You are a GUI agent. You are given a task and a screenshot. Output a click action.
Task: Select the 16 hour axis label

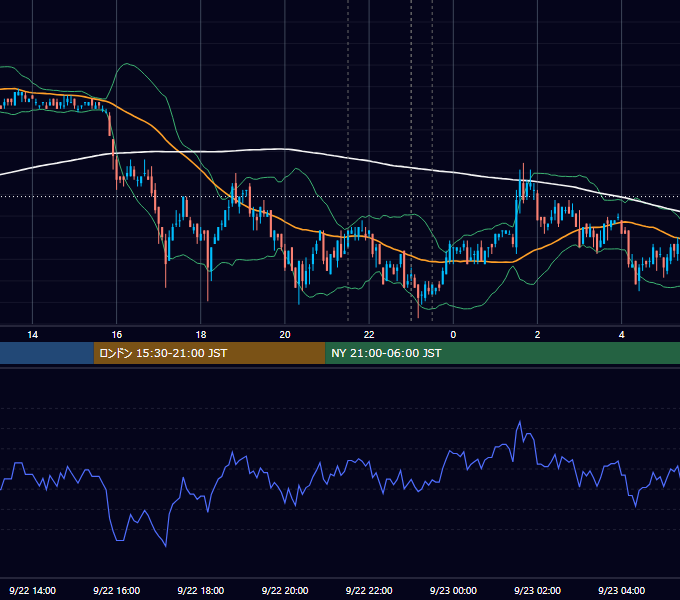click(117, 335)
